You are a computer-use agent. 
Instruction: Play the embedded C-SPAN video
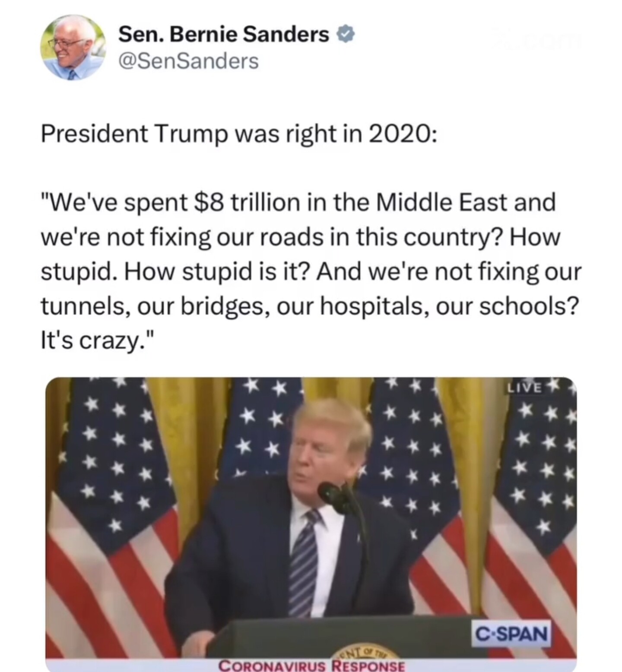point(311,524)
